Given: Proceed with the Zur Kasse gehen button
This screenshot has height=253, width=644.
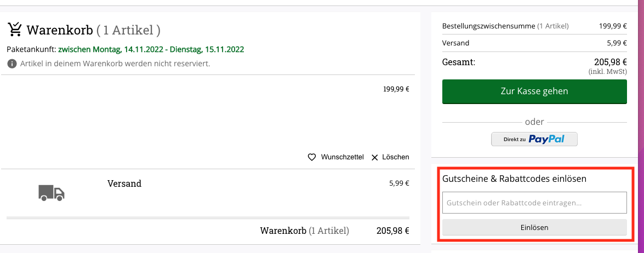Looking at the screenshot, I should pyautogui.click(x=534, y=91).
